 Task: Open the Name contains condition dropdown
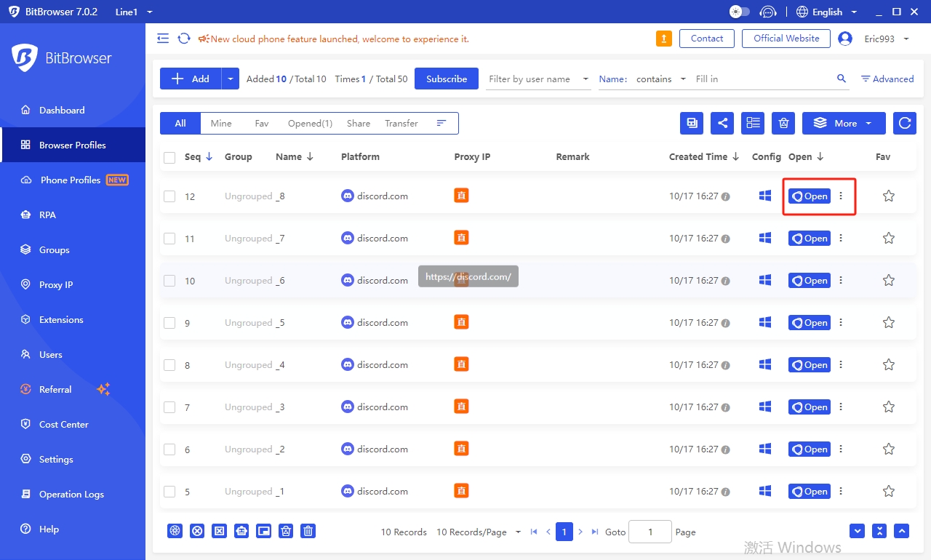(x=660, y=79)
